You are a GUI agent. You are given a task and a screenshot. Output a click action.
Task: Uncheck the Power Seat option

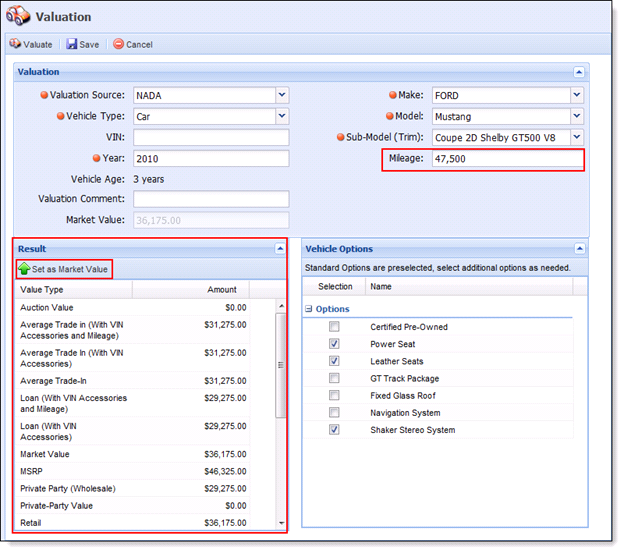coord(334,344)
